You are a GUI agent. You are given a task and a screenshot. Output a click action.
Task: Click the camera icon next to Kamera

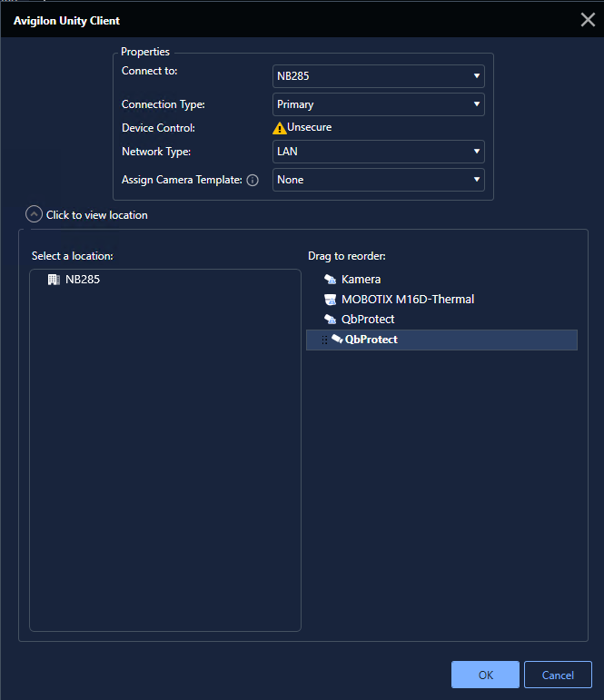(x=331, y=280)
